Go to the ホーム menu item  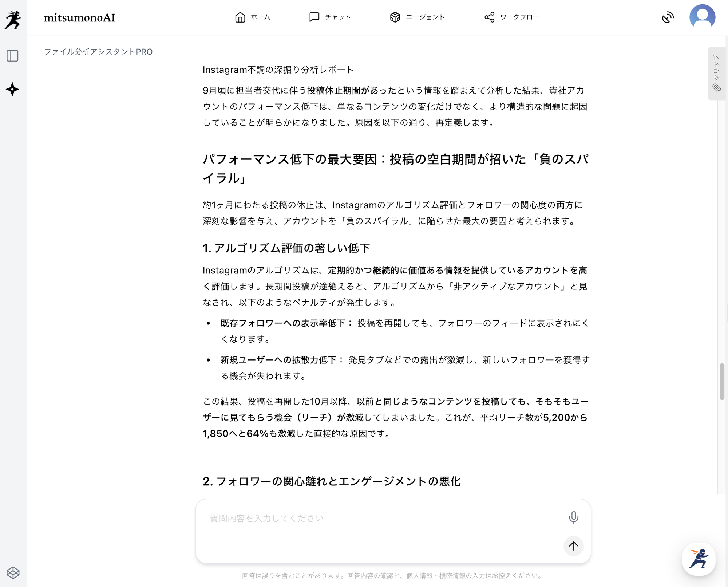(253, 17)
